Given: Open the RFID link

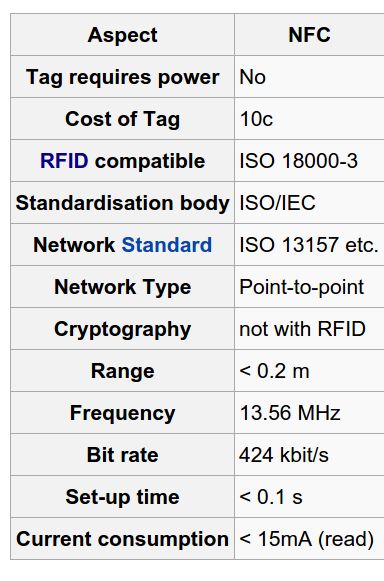Looking at the screenshot, I should (x=64, y=161).
